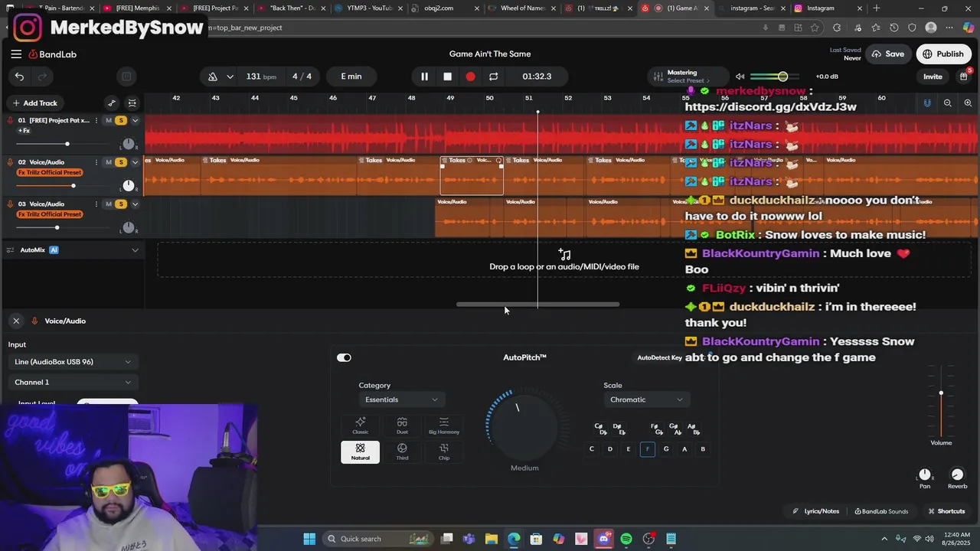Toggle loop cycle mode

pyautogui.click(x=493, y=77)
